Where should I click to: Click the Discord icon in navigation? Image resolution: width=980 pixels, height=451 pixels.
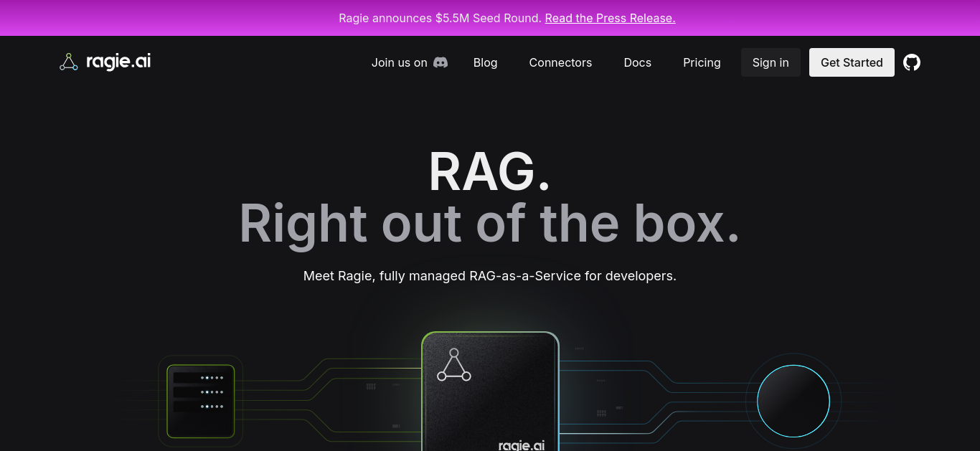[x=440, y=62]
